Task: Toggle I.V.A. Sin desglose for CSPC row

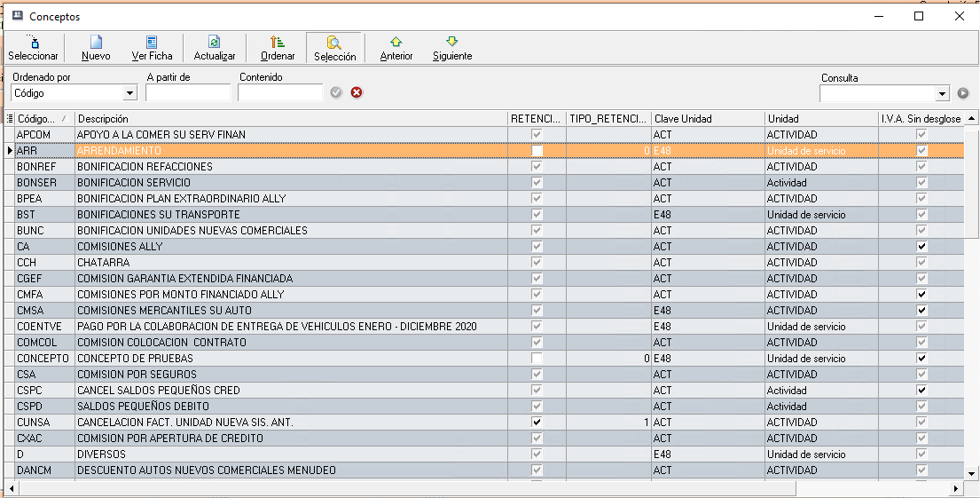Action: (921, 390)
